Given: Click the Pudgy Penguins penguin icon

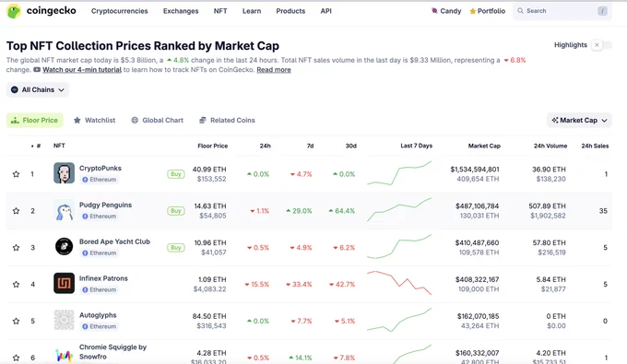Looking at the screenshot, I should [x=64, y=210].
